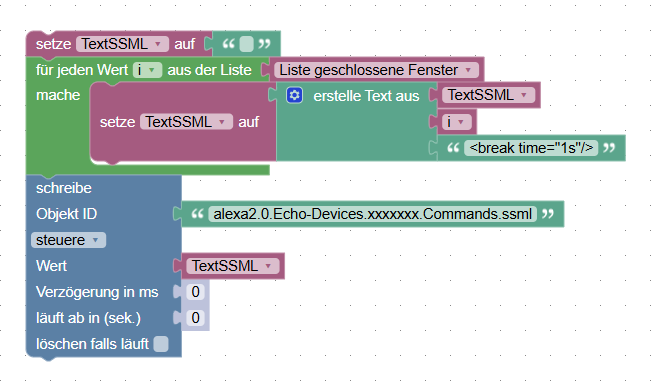Edit the alexa2.0 Echo-Devices object ID text

coord(373,214)
